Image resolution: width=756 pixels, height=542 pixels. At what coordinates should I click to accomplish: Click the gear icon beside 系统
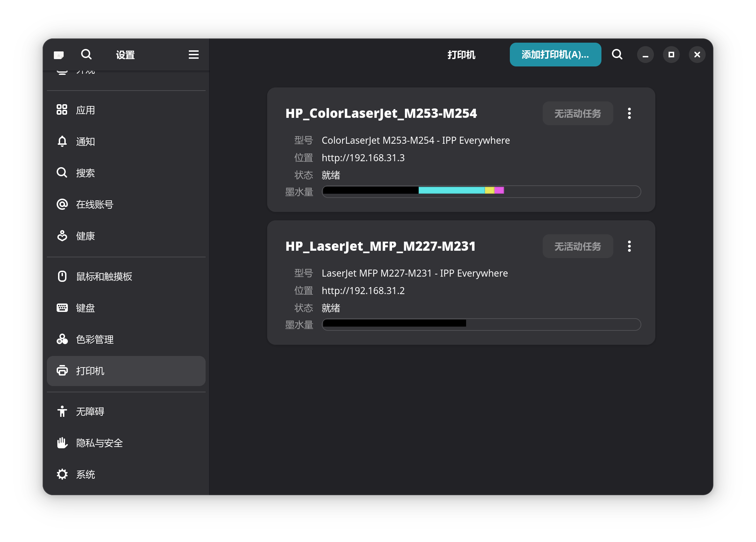tap(62, 474)
